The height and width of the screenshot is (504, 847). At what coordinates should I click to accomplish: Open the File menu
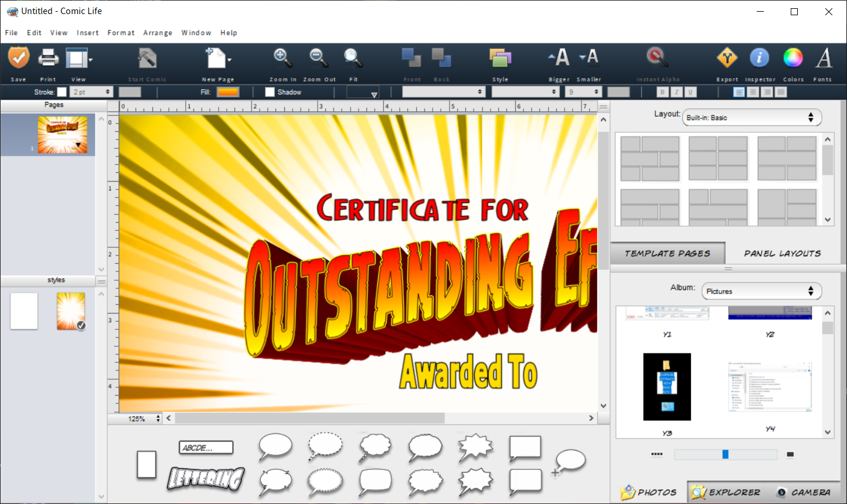(11, 33)
